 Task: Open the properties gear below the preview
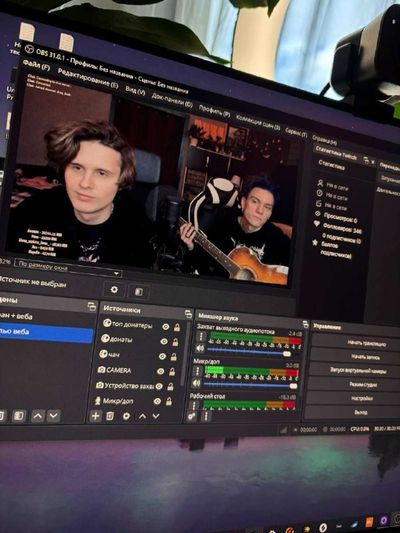tap(114, 290)
